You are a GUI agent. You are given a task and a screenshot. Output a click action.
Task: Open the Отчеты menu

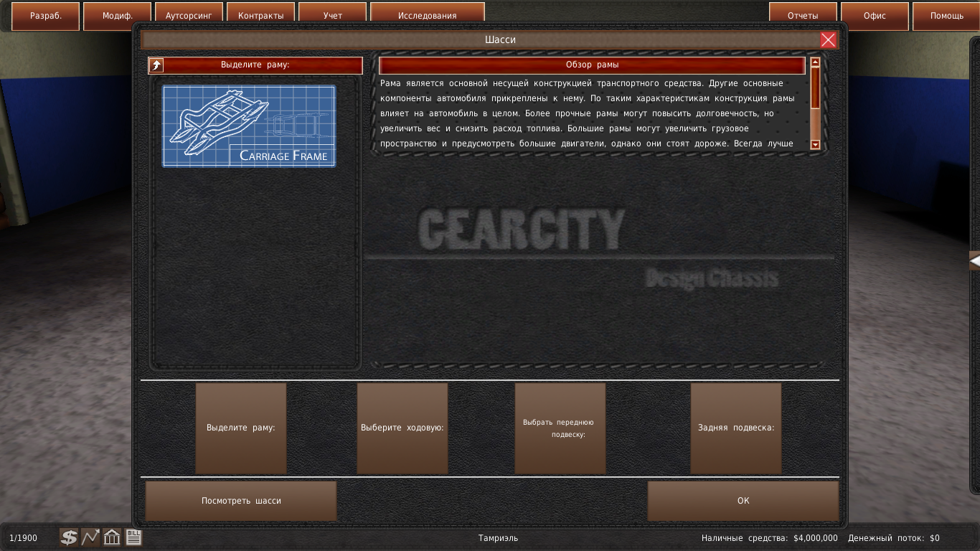click(803, 16)
